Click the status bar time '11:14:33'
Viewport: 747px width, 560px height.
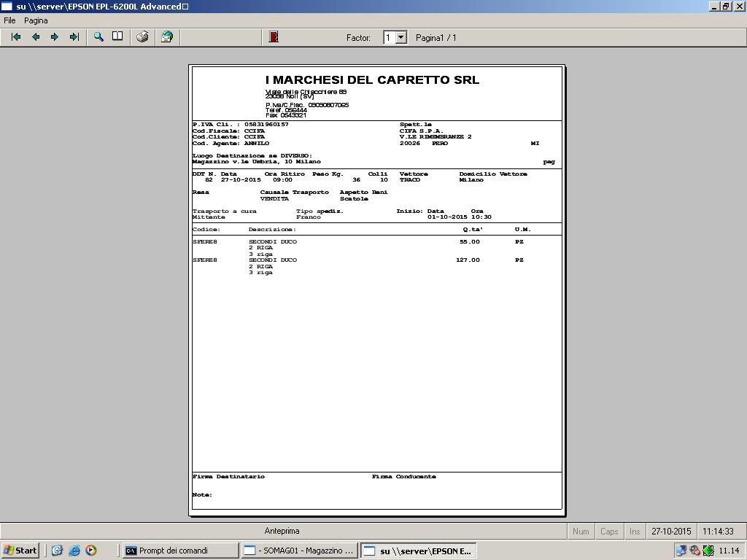coord(718,531)
